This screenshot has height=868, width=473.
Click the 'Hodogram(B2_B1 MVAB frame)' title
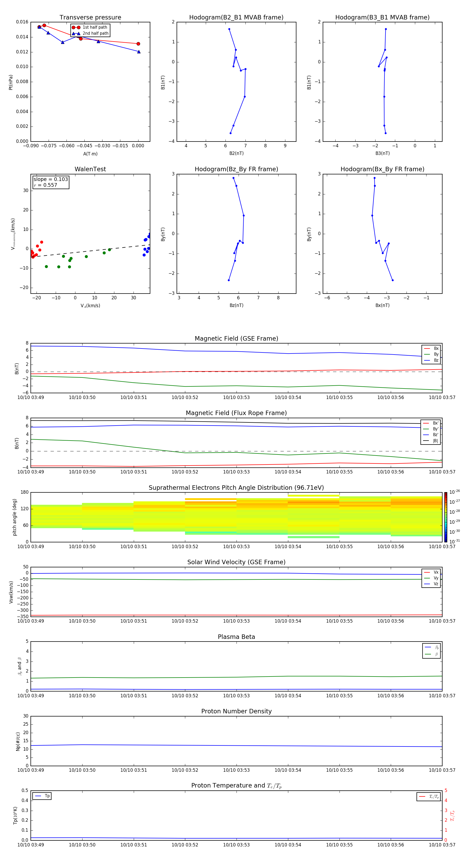(x=236, y=18)
